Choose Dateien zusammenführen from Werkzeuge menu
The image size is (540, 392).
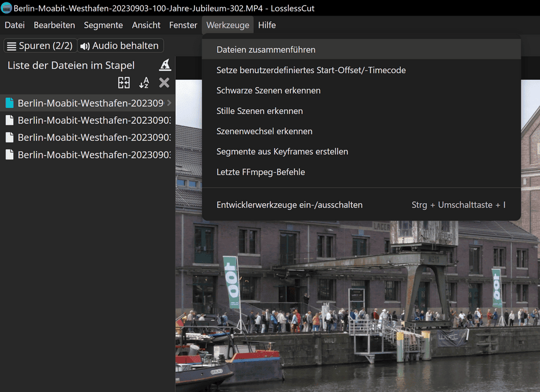coord(266,50)
